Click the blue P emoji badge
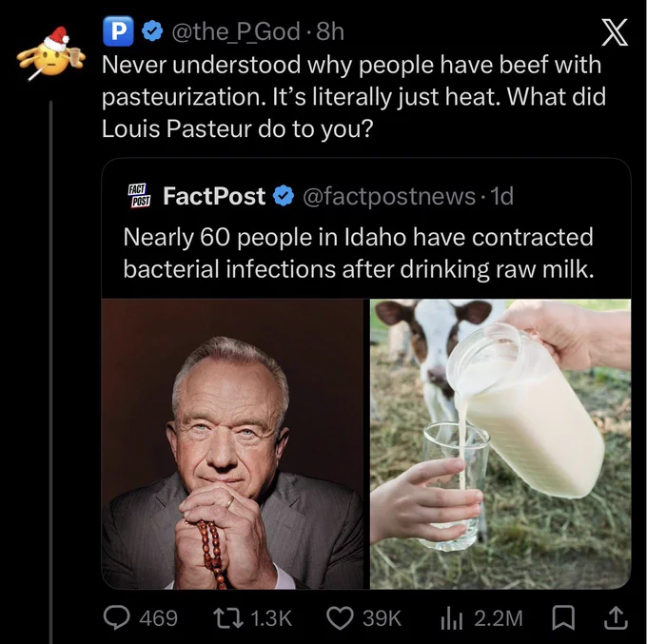647x644 pixels. 118,31
